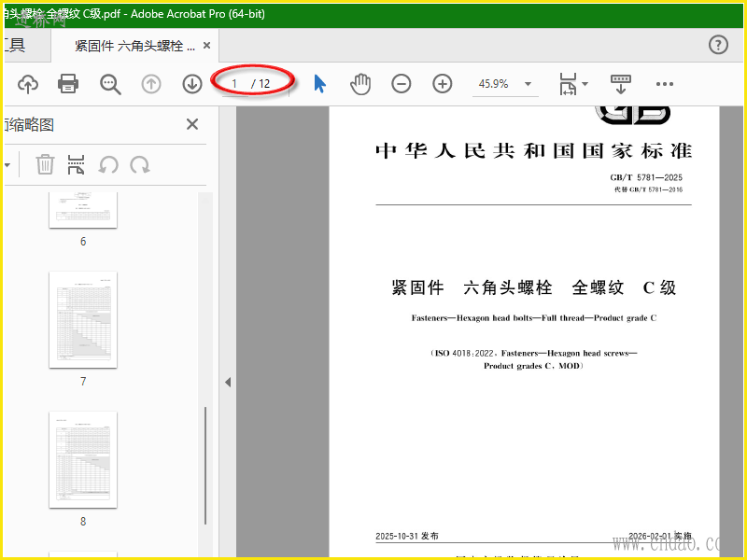Close the page thumbnails panel
Viewport: 747px width, 560px height.
(192, 124)
